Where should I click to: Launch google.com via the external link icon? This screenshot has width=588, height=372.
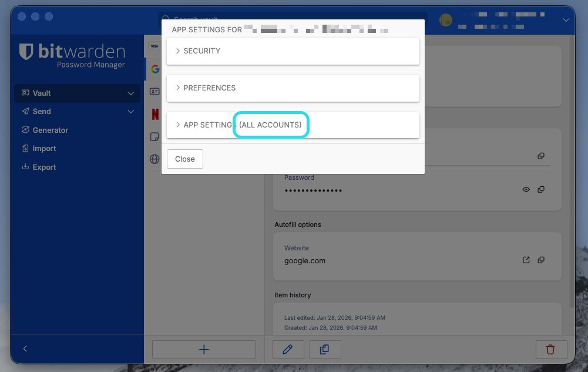coord(526,260)
